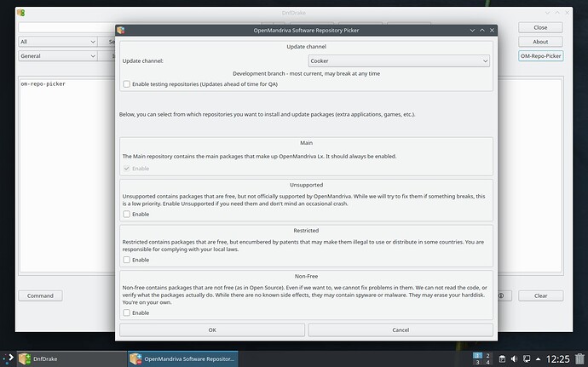Viewport: 588px width, 367px height.
Task: Open About in DnfDrake window
Action: click(x=540, y=42)
